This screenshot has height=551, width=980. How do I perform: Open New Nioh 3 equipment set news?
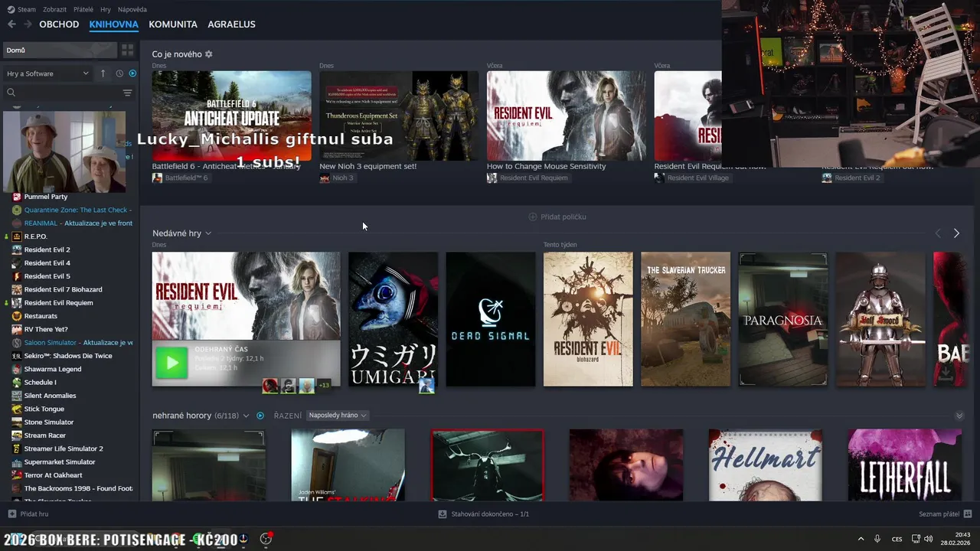pos(399,116)
